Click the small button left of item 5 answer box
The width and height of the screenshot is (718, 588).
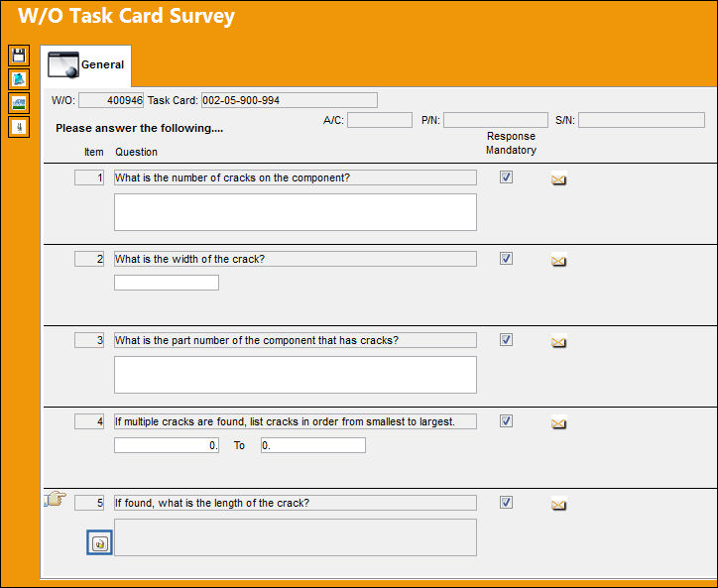point(99,542)
